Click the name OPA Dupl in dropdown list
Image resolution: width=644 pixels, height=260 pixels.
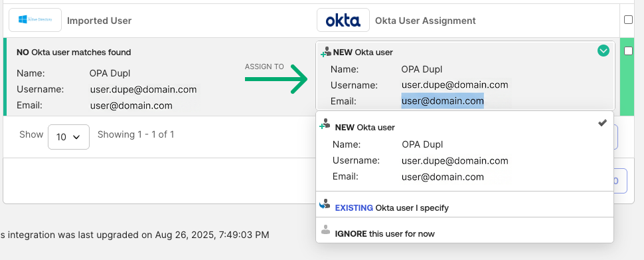click(x=422, y=144)
